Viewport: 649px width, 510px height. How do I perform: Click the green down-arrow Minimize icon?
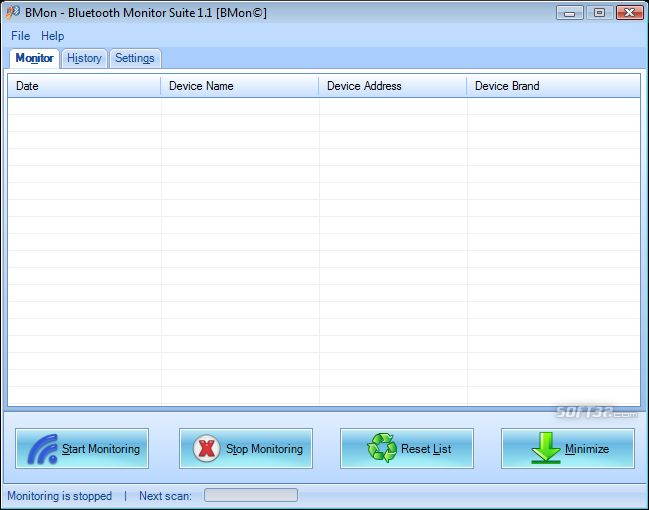click(x=546, y=447)
